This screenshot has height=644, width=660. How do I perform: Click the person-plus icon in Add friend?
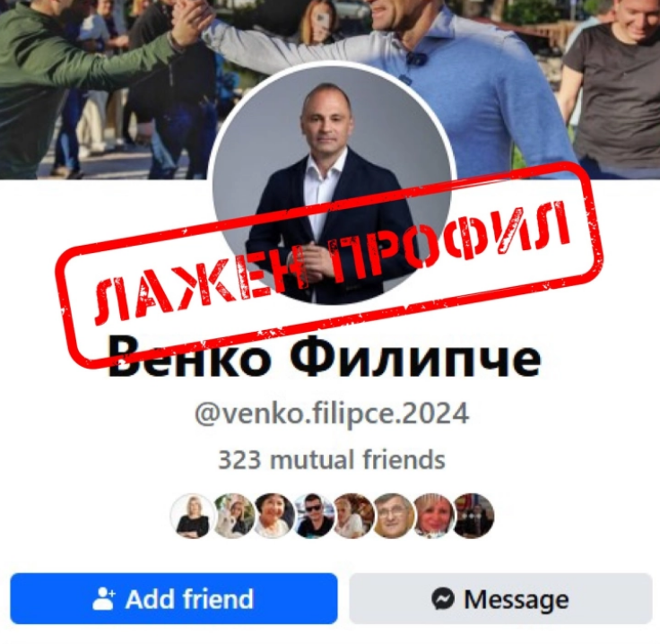tap(103, 598)
